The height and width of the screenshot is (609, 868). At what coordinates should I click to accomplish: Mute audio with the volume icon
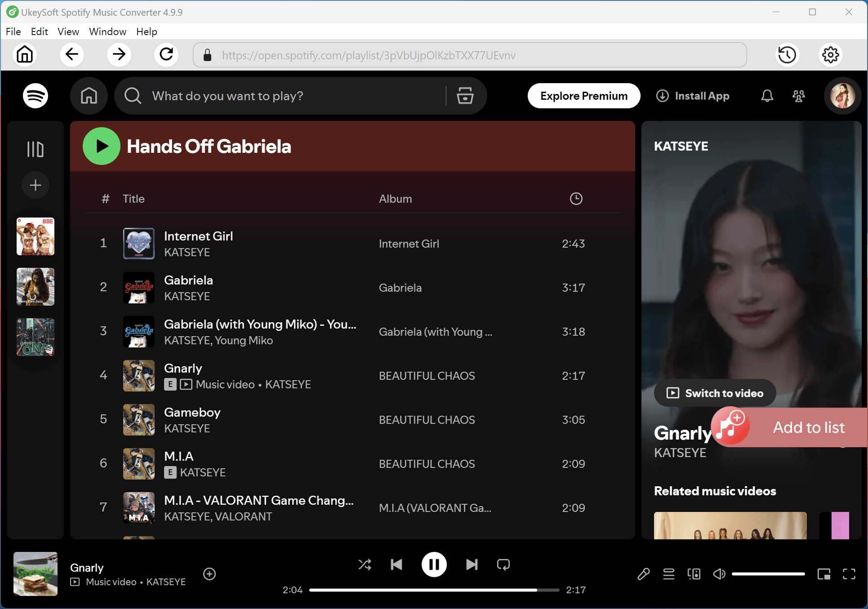point(719,574)
